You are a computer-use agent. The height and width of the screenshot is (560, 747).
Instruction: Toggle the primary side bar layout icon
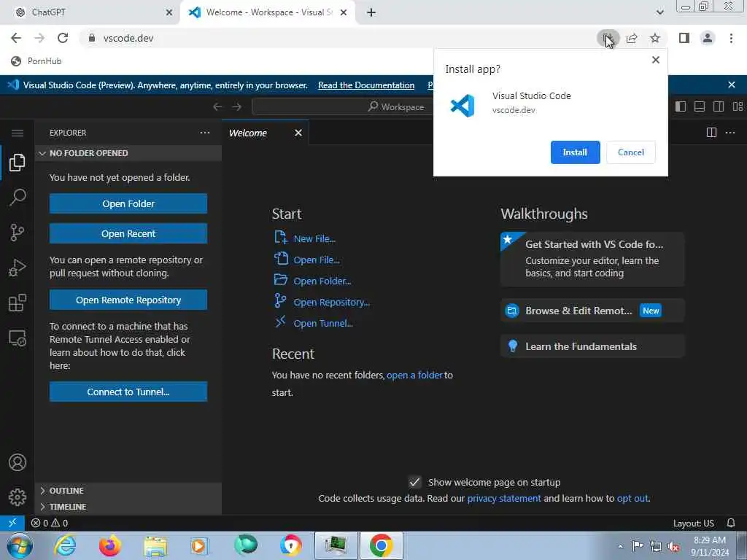tap(681, 106)
